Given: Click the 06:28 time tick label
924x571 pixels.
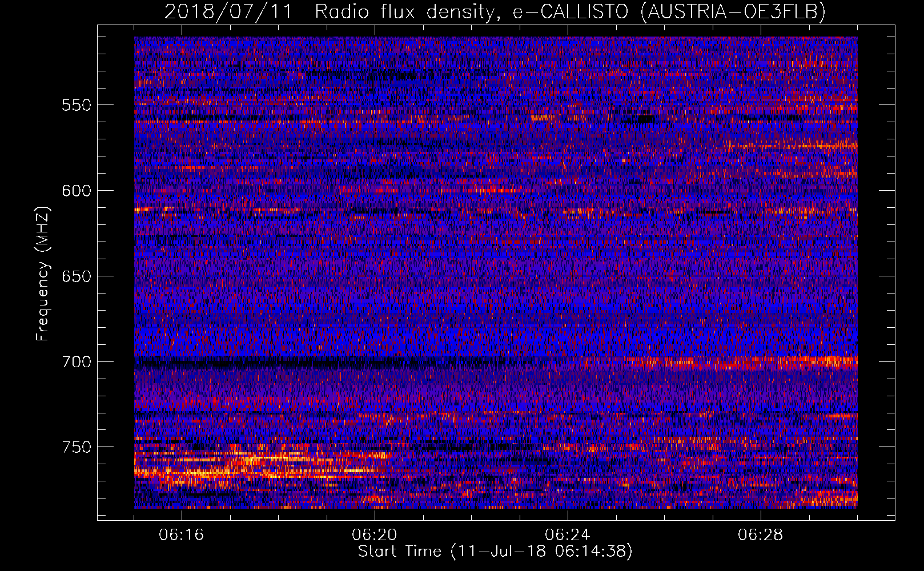Looking at the screenshot, I should click(761, 535).
